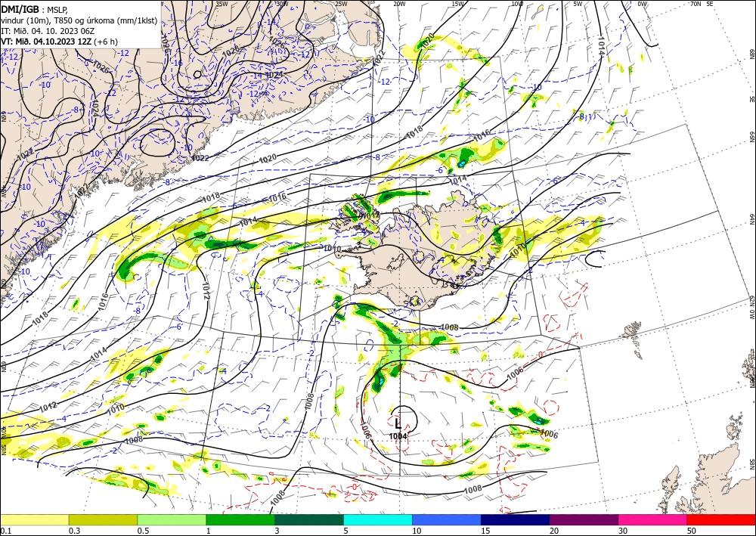Screen dimensions: 756x536
Task: Click the legend value '3'
Action: tap(277, 531)
